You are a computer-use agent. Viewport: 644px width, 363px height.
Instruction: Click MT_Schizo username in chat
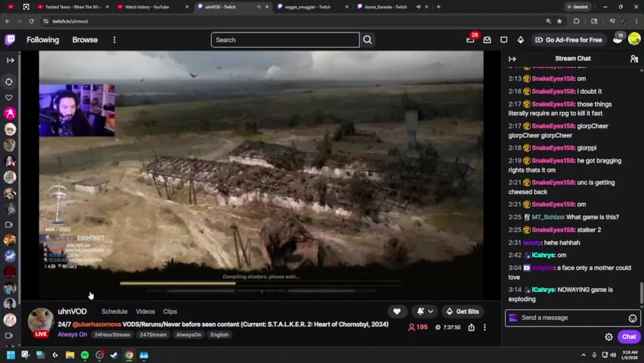click(x=547, y=217)
